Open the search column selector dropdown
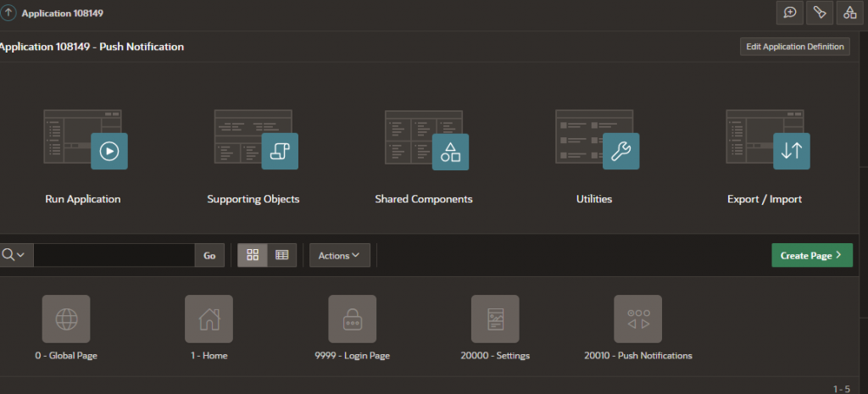The image size is (868, 394). click(13, 255)
